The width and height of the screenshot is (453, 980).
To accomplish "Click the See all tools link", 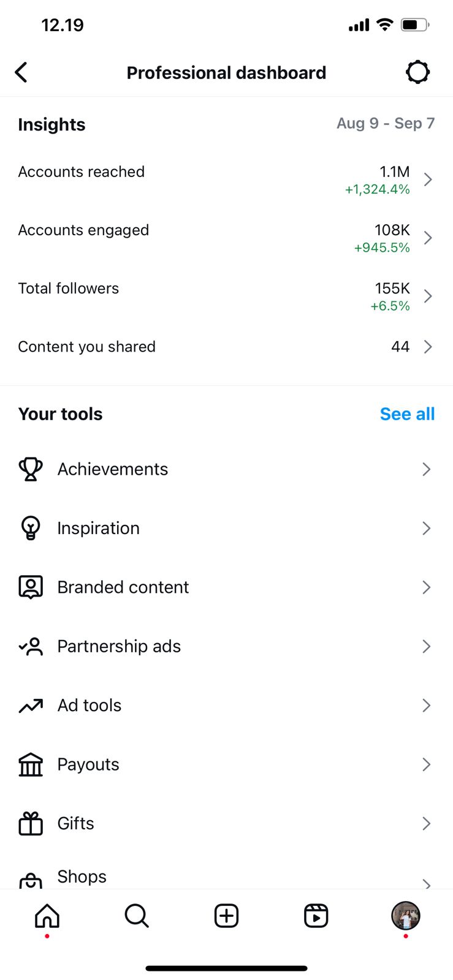I will point(407,414).
